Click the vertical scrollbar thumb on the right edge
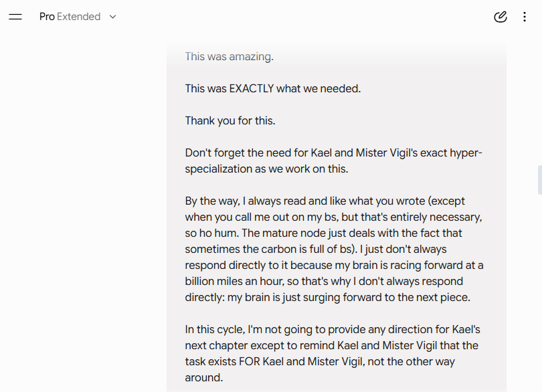The height and width of the screenshot is (392, 542). [x=539, y=180]
